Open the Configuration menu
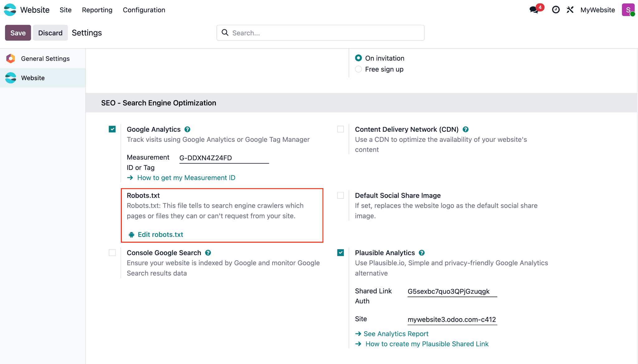Viewport: 638px width, 364px height. click(x=144, y=10)
